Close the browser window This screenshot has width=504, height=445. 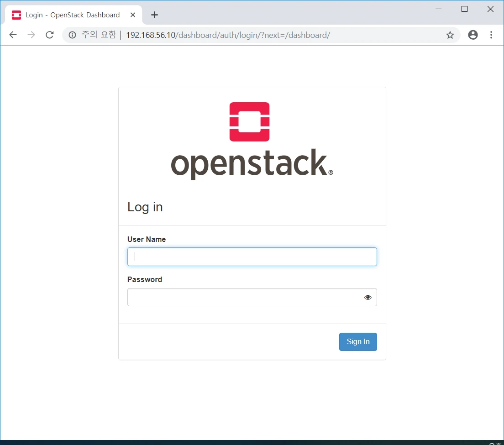click(490, 9)
